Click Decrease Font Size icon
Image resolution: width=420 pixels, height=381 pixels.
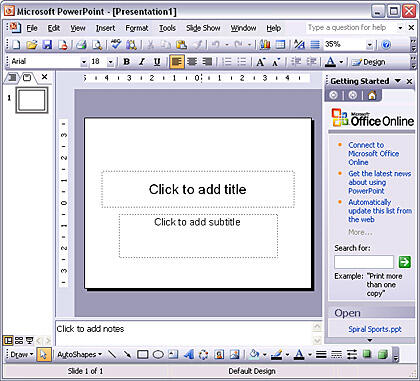[276, 62]
